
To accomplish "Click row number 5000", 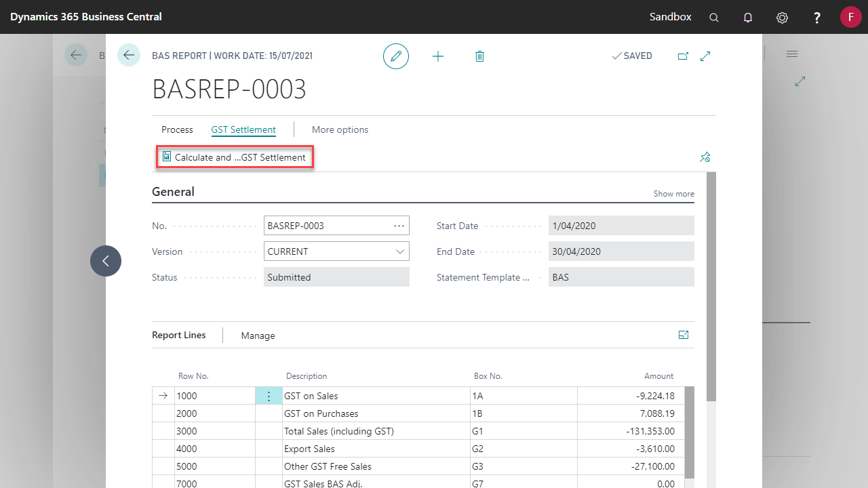I will click(x=215, y=466).
